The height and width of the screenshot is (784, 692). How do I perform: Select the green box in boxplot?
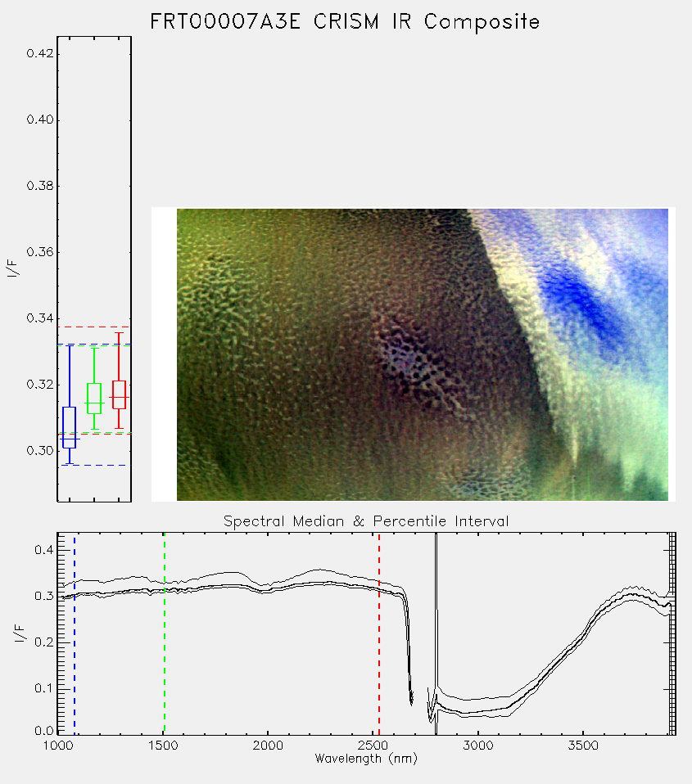(94, 399)
